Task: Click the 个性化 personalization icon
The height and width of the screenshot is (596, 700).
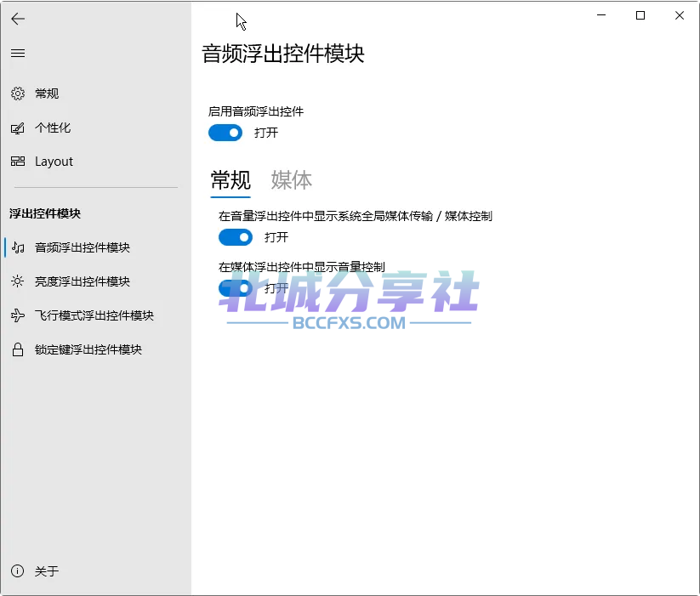Action: point(18,128)
